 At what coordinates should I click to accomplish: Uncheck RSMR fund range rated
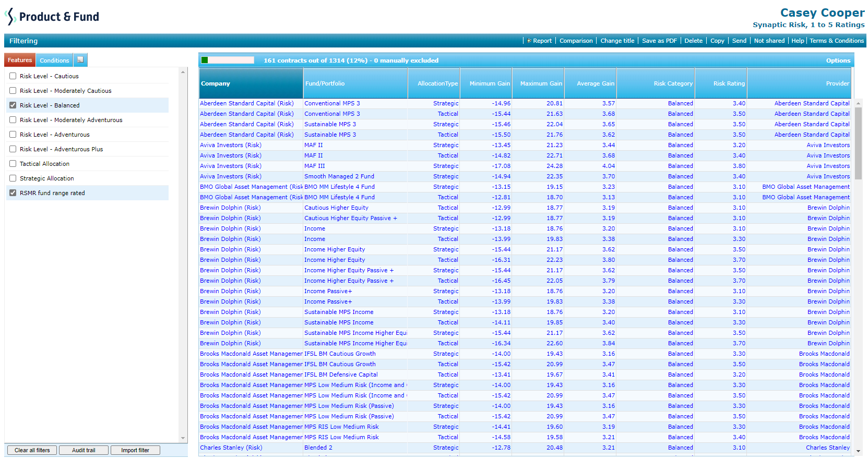tap(13, 192)
